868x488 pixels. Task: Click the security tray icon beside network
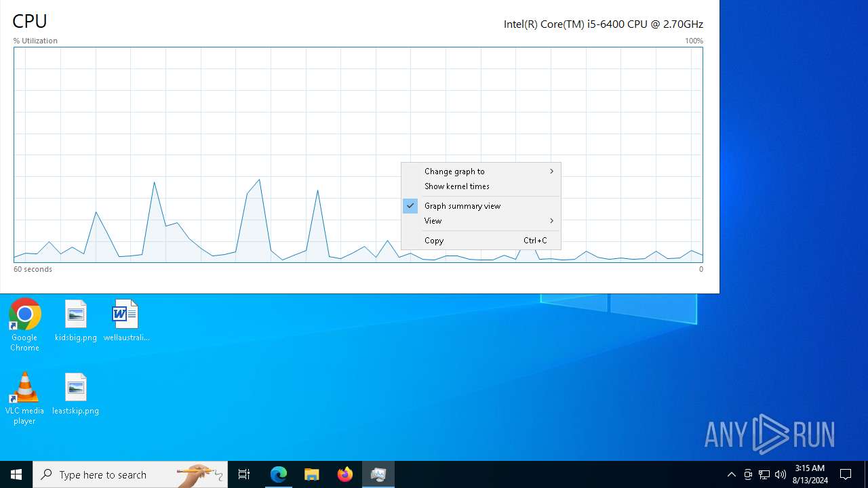click(748, 474)
